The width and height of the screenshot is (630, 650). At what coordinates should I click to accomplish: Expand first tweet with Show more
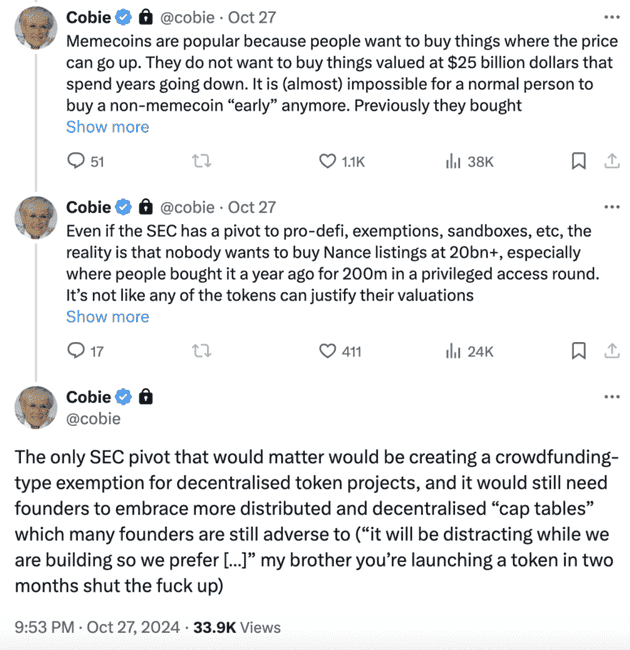point(107,127)
